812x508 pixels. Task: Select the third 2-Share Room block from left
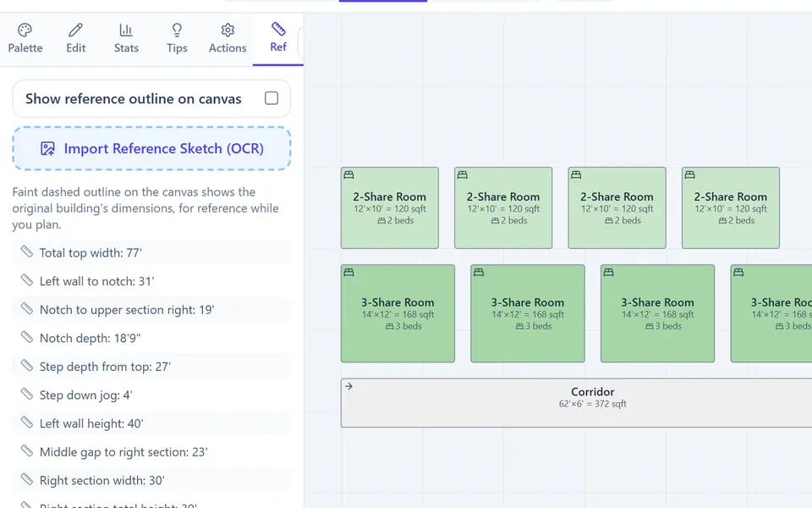click(617, 208)
